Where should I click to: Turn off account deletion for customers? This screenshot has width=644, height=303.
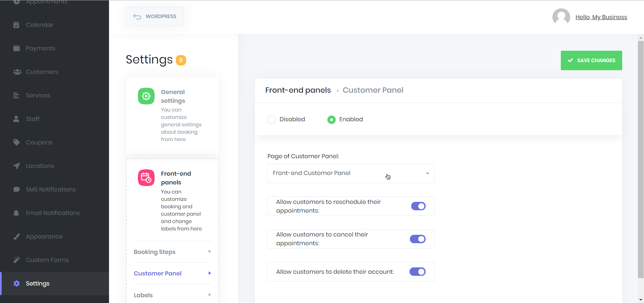tap(417, 271)
